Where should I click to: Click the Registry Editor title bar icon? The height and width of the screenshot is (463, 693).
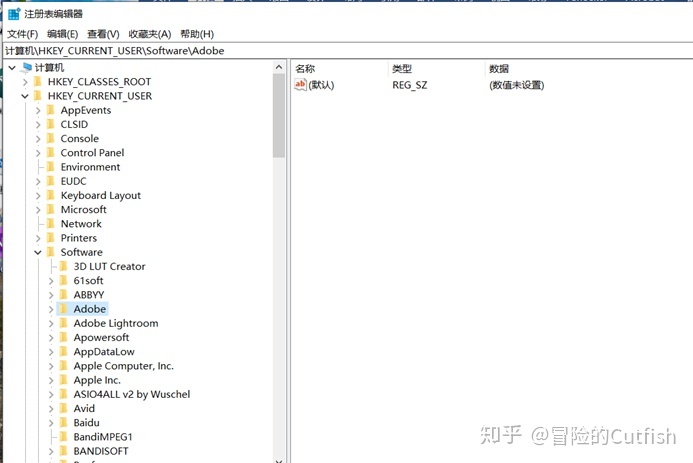coord(14,14)
